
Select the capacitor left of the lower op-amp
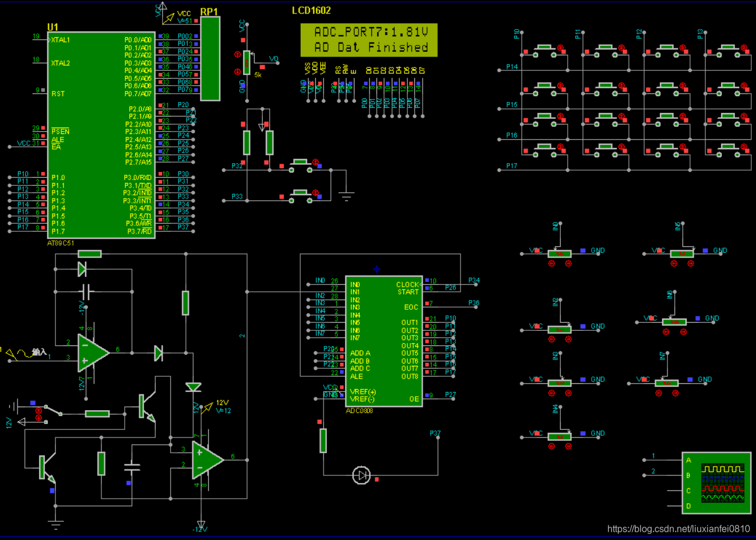132,466
